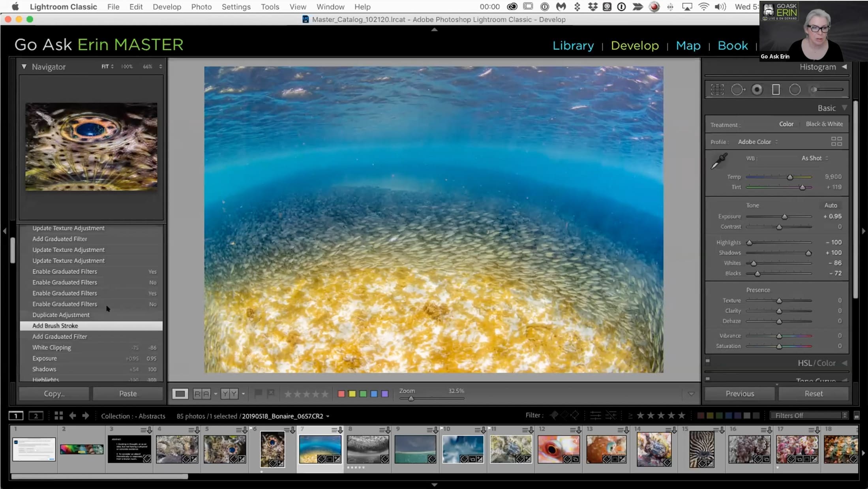The image size is (868, 489).
Task: Switch to Loupe view in toolbar
Action: tap(180, 394)
